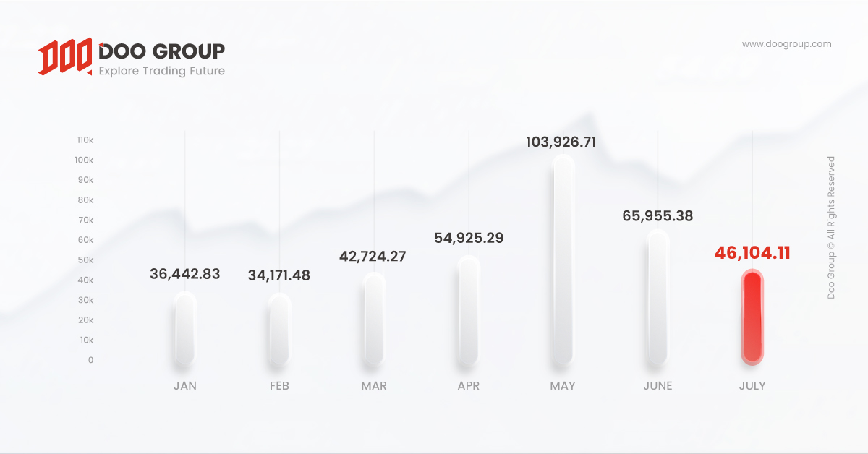Click the 34,171.48 value label

click(279, 276)
